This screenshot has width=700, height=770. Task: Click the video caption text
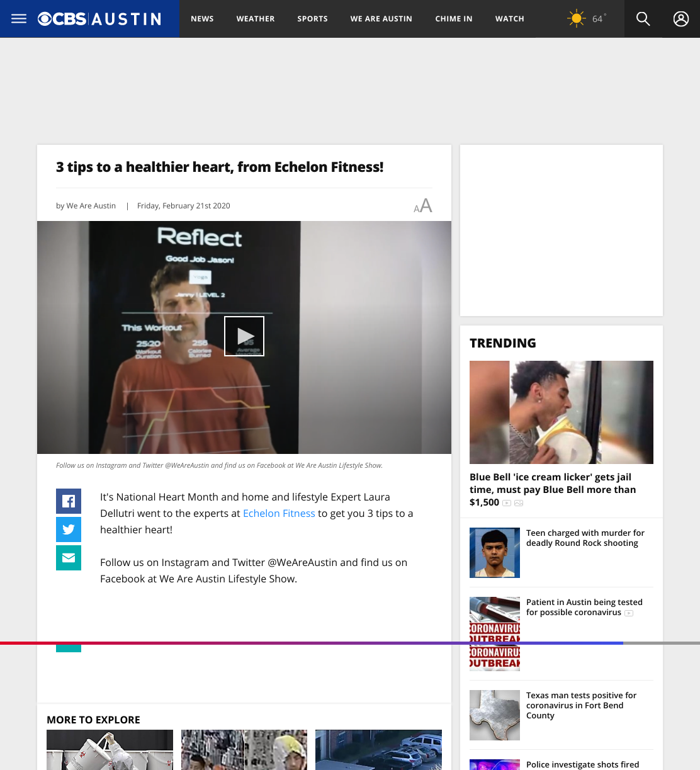219,465
